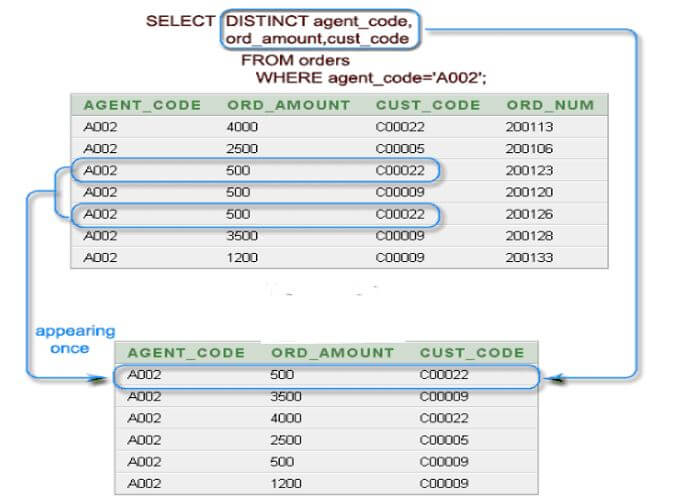This screenshot has height=504, width=687.
Task: Select order number 200113 cell
Action: click(x=530, y=127)
